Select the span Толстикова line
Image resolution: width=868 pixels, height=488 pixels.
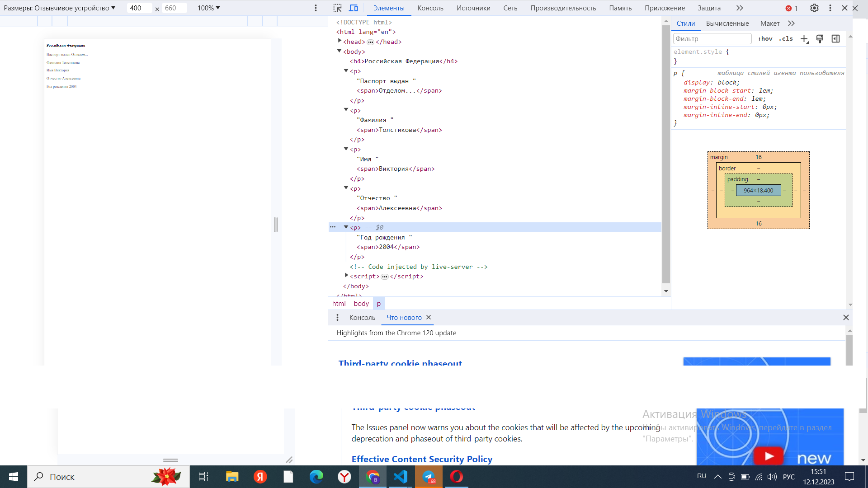399,130
